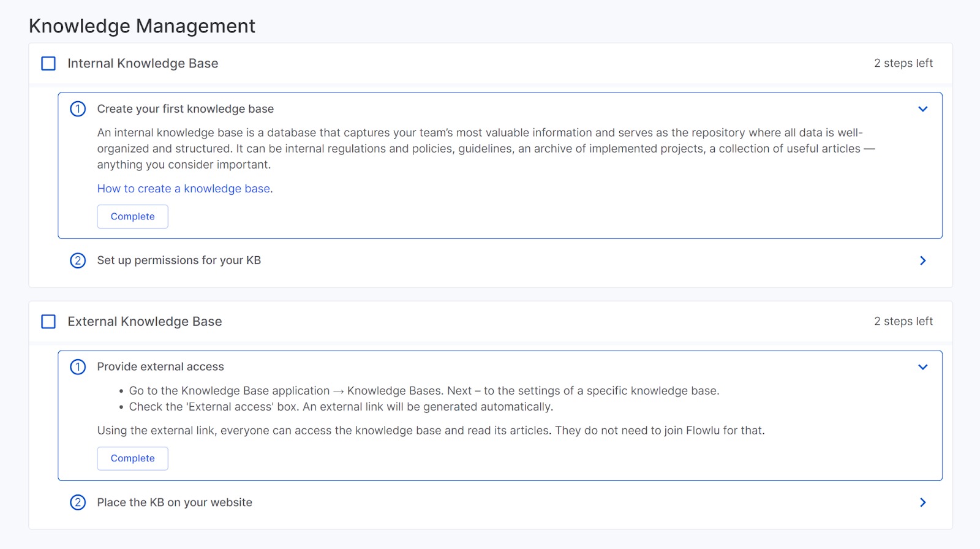Tick the External Knowledge Base checkbox
This screenshot has width=980, height=549.
click(x=48, y=322)
